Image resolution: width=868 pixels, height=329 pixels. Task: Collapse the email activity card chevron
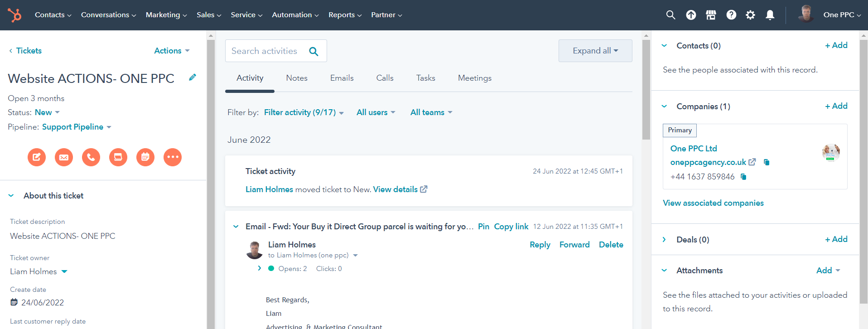tap(236, 227)
